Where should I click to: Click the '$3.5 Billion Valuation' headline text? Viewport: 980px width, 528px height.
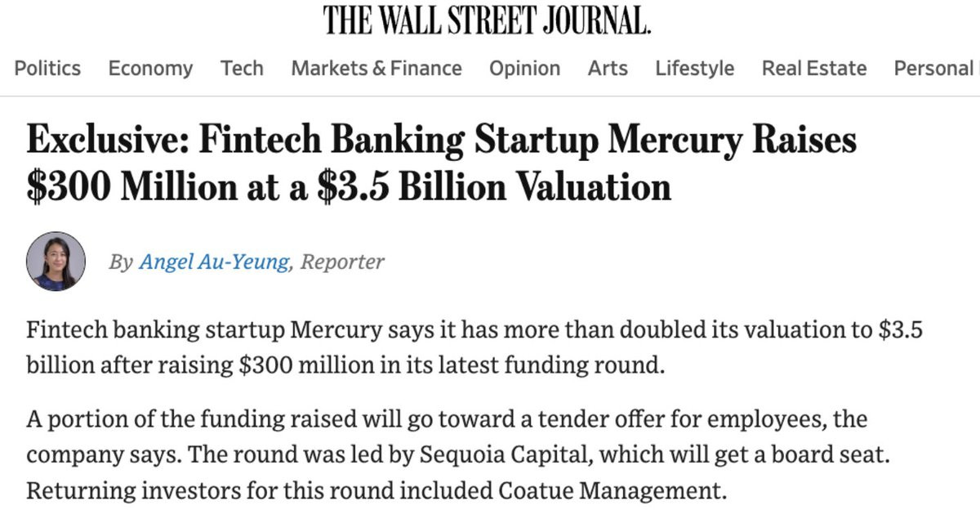(x=494, y=187)
